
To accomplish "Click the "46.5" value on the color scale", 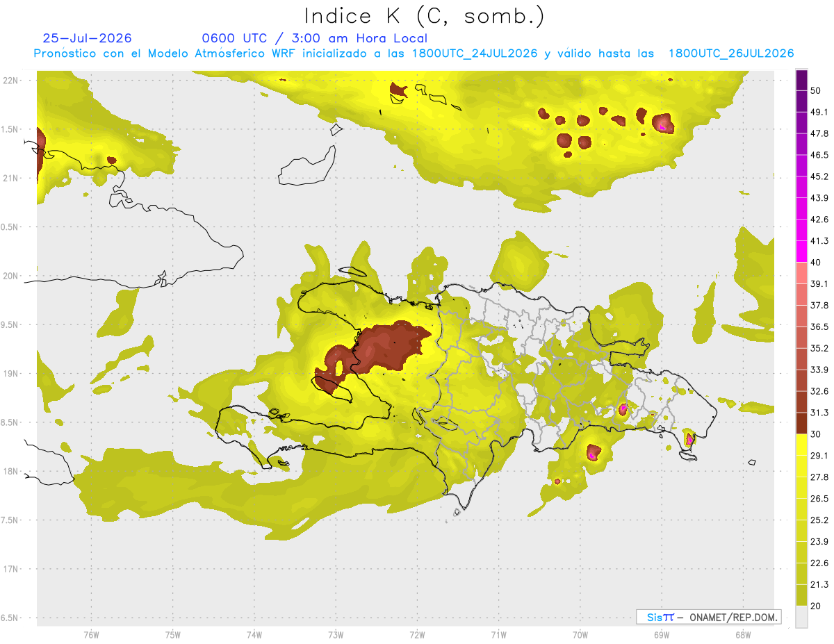I will [819, 155].
